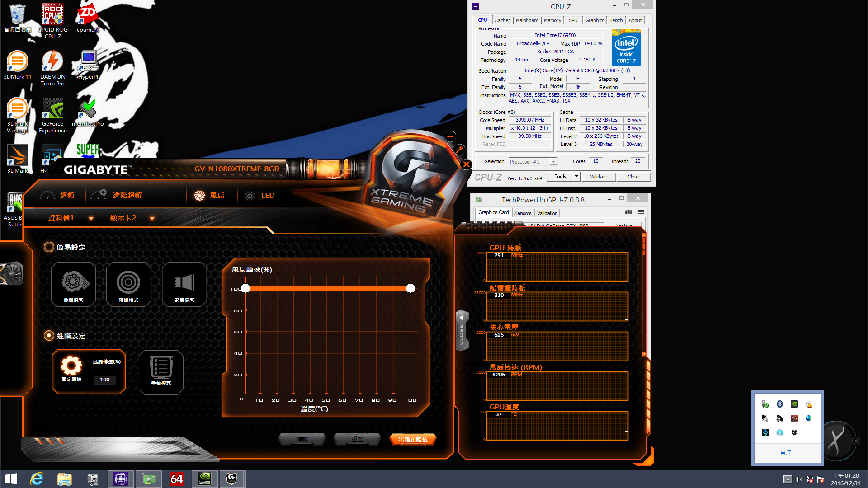Click CPU-Z Validate button
This screenshot has width=868, height=488.
point(599,177)
